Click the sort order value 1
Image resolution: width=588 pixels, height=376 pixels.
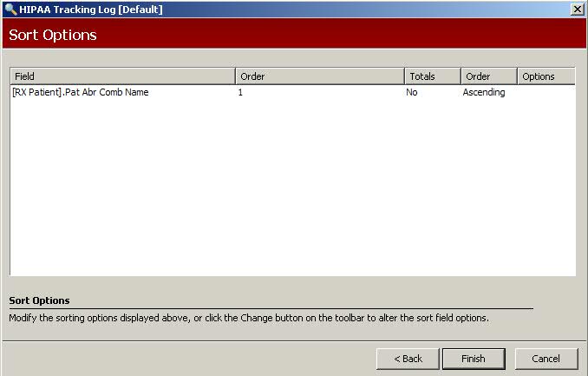(240, 92)
